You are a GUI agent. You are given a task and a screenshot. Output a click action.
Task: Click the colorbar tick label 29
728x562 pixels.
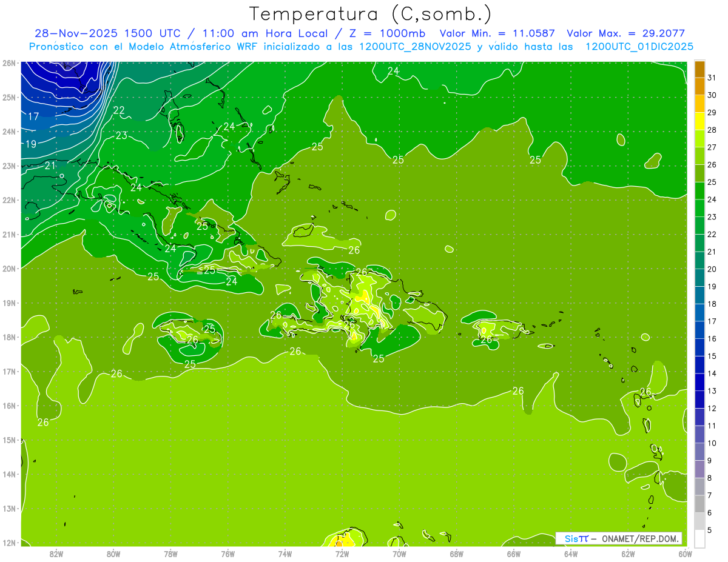coord(712,113)
